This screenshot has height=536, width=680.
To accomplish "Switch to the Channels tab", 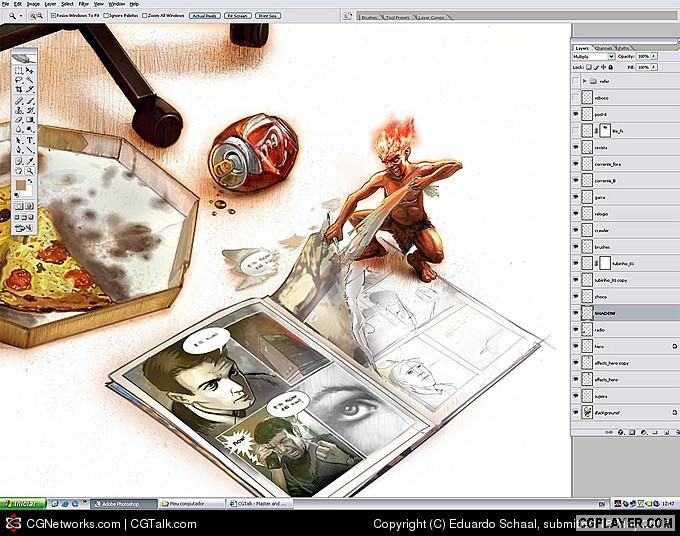I will pos(604,48).
